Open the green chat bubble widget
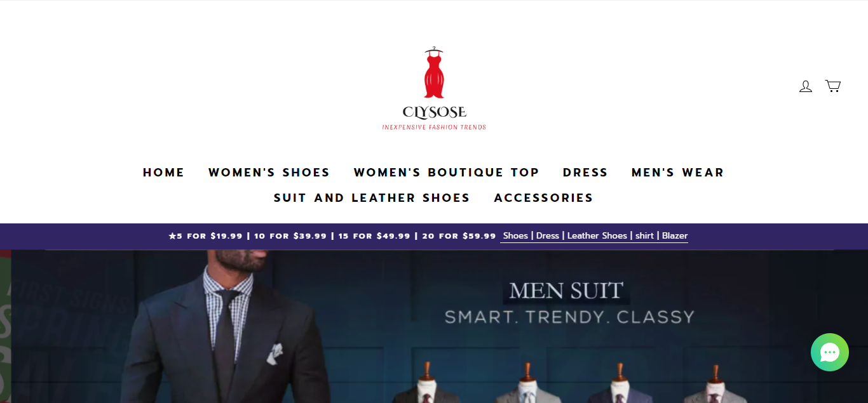The height and width of the screenshot is (403, 868). pos(830,352)
